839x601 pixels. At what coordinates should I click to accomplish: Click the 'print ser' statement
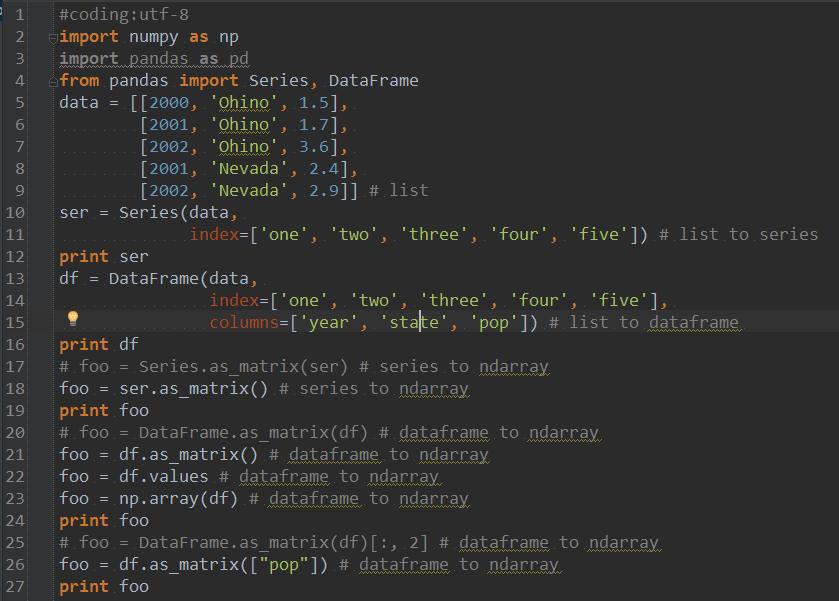(x=100, y=256)
